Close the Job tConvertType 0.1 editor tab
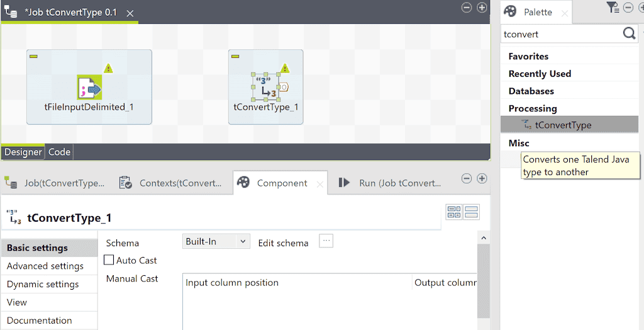The image size is (644, 330). point(130,14)
